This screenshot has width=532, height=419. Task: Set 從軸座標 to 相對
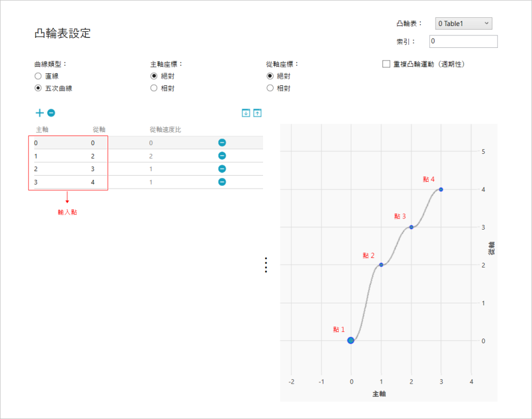[x=270, y=88]
